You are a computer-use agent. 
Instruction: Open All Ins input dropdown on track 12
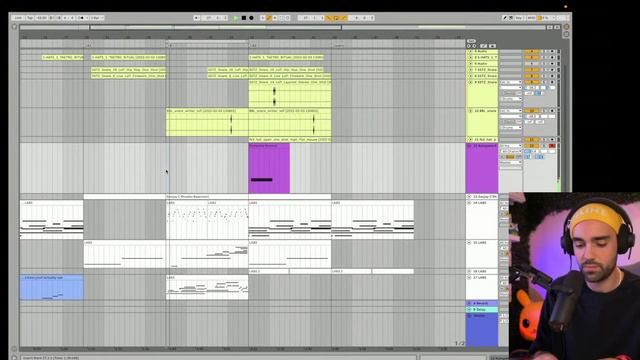click(511, 146)
